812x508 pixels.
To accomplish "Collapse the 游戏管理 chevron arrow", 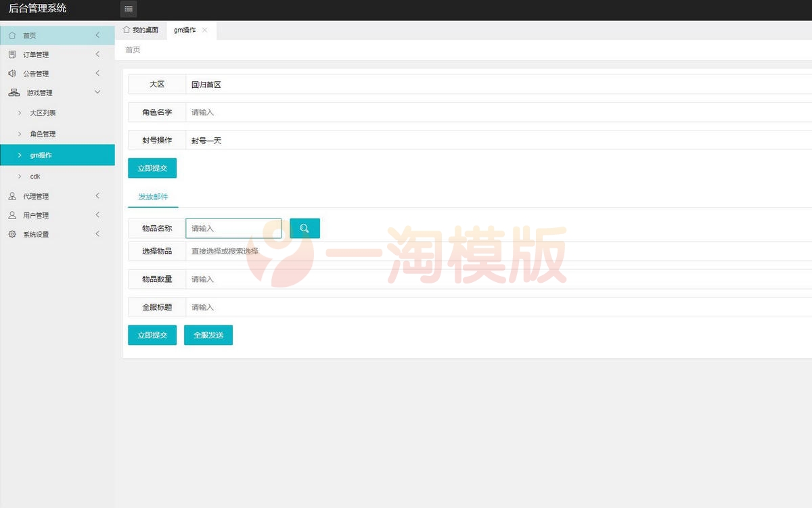I will point(97,92).
